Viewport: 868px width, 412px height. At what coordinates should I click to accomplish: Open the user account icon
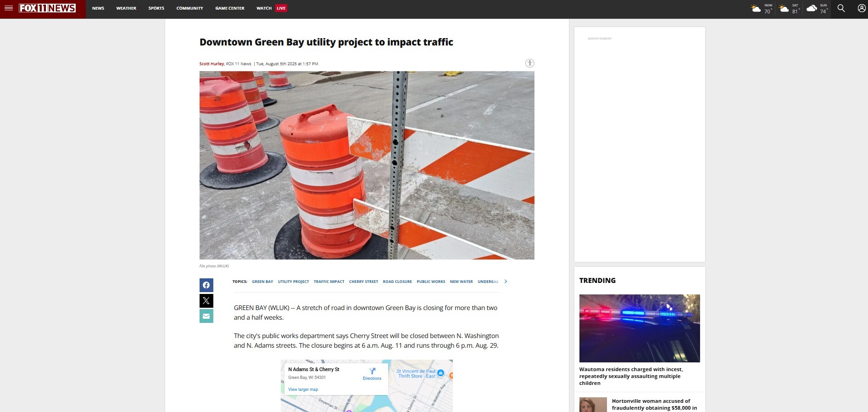coord(862,8)
